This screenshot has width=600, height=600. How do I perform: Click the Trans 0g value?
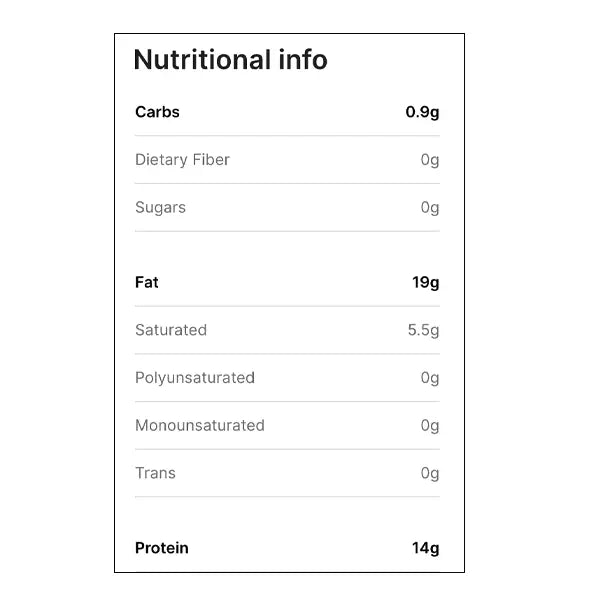430,473
